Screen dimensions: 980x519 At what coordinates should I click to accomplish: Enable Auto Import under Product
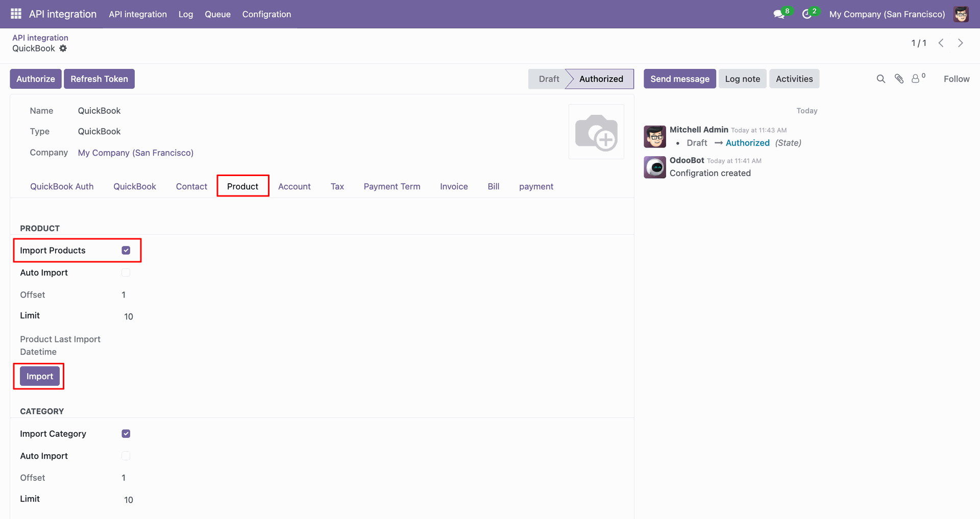(x=126, y=273)
